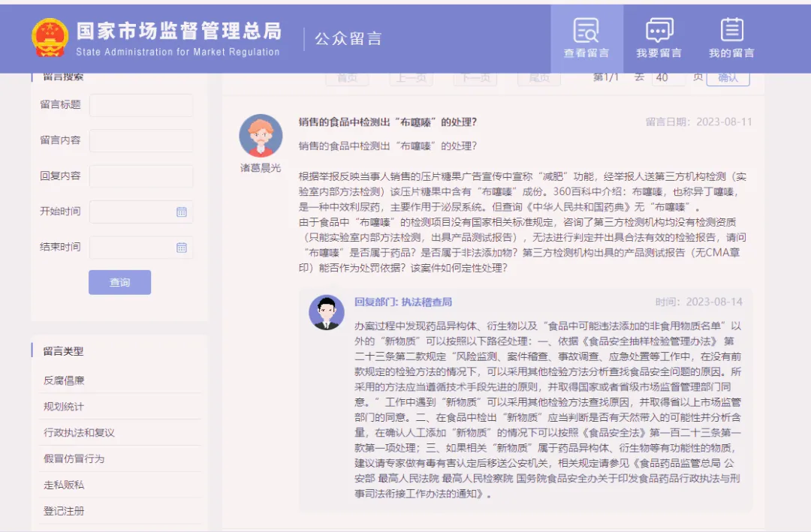
Task: Focus the 留言标题 input field
Action: (x=141, y=105)
